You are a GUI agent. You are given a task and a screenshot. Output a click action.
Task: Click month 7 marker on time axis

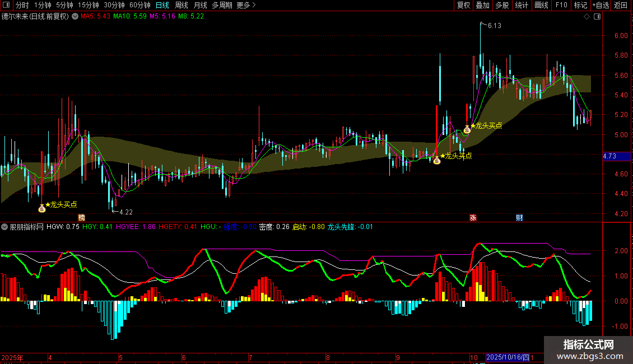[x=250, y=357]
